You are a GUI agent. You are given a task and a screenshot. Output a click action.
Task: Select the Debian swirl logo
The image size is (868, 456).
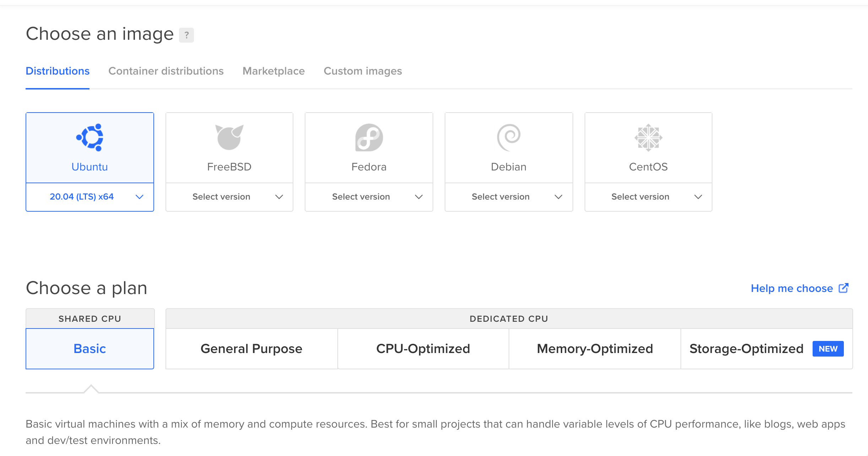(x=509, y=137)
